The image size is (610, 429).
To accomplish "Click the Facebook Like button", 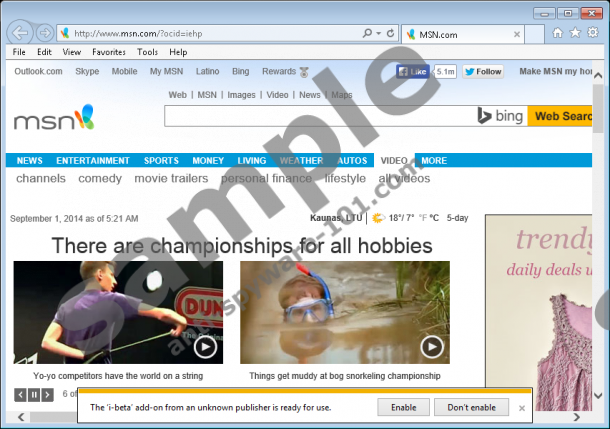I will pyautogui.click(x=413, y=72).
